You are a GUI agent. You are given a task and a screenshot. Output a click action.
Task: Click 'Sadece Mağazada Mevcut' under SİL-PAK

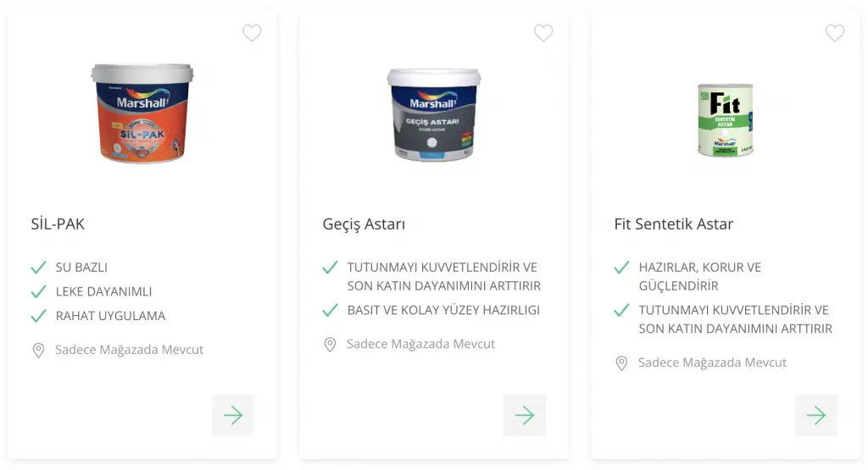[130, 350]
